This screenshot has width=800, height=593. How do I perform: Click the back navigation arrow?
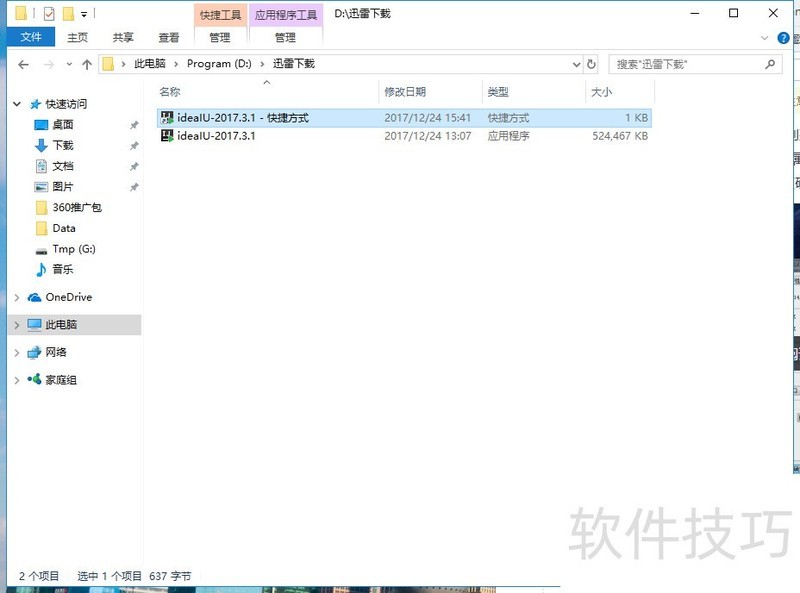(x=23, y=64)
